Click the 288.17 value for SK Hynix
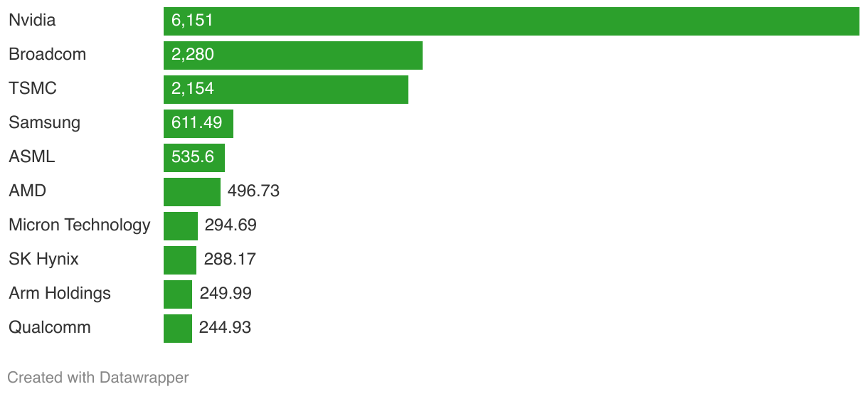Screen dimensions: 868x394 pos(230,260)
